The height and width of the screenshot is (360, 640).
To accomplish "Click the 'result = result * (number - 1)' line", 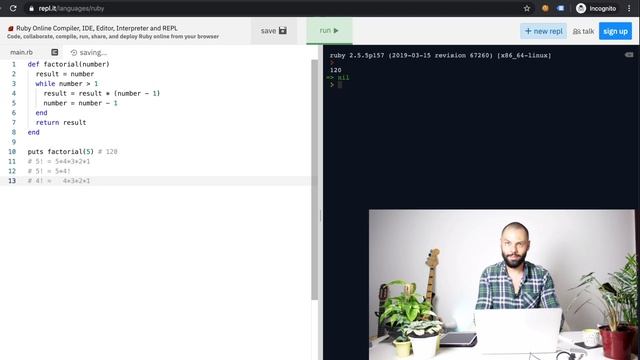I will (x=102, y=93).
